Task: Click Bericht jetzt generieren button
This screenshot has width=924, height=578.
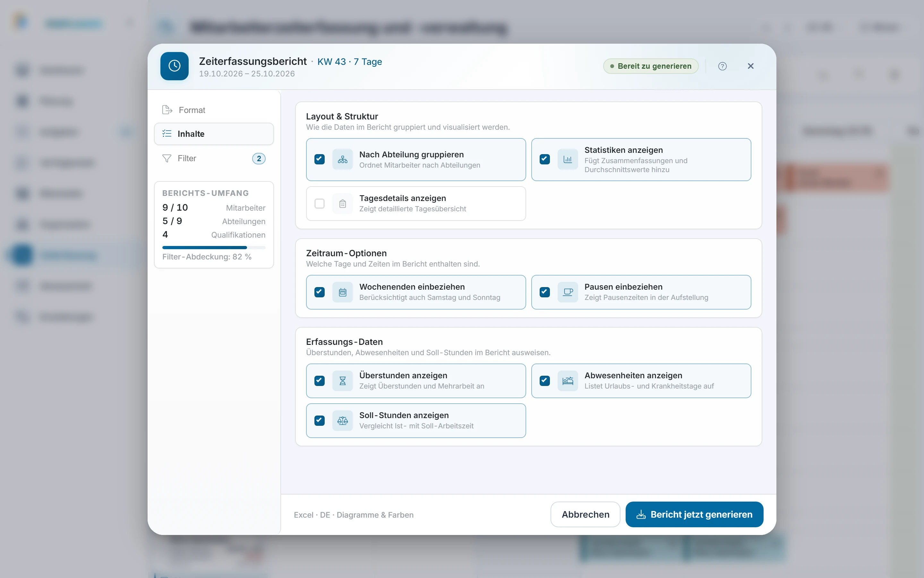Action: (x=694, y=514)
